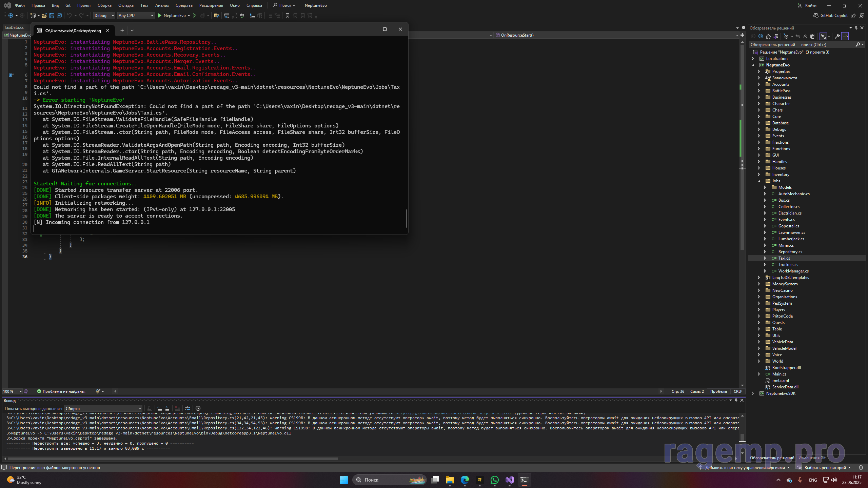Screen dimensions: 868x488
Task: Open the Файл menu
Action: pyautogui.click(x=20, y=5)
